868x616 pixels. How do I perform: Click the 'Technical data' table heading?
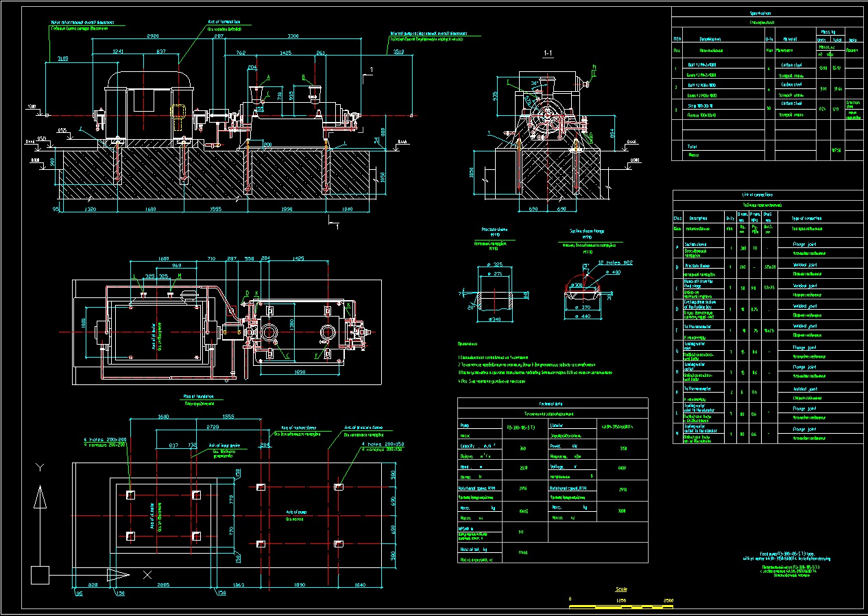pos(552,404)
